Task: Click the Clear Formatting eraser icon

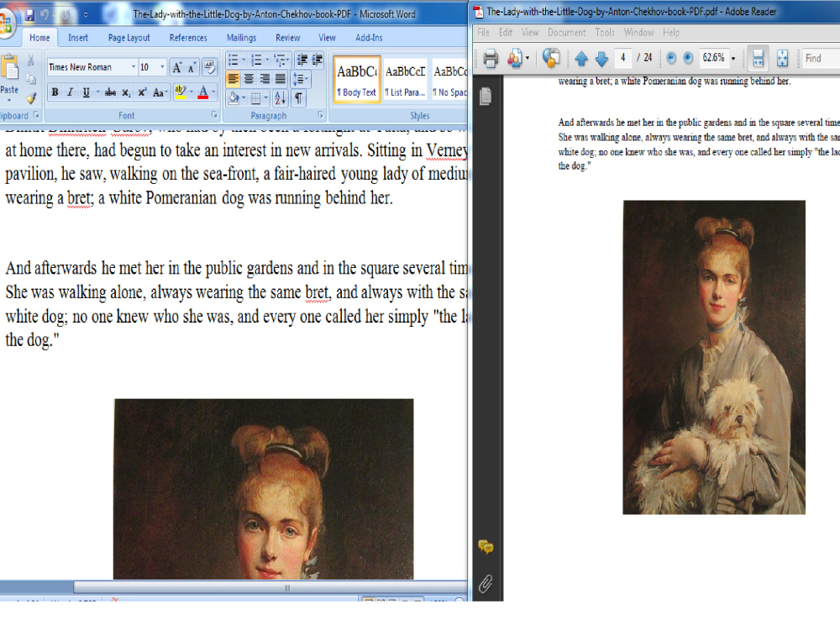Action: pyautogui.click(x=210, y=67)
